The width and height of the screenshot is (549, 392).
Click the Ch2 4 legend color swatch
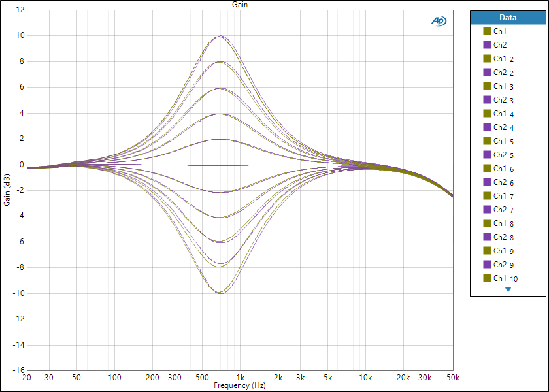point(487,127)
